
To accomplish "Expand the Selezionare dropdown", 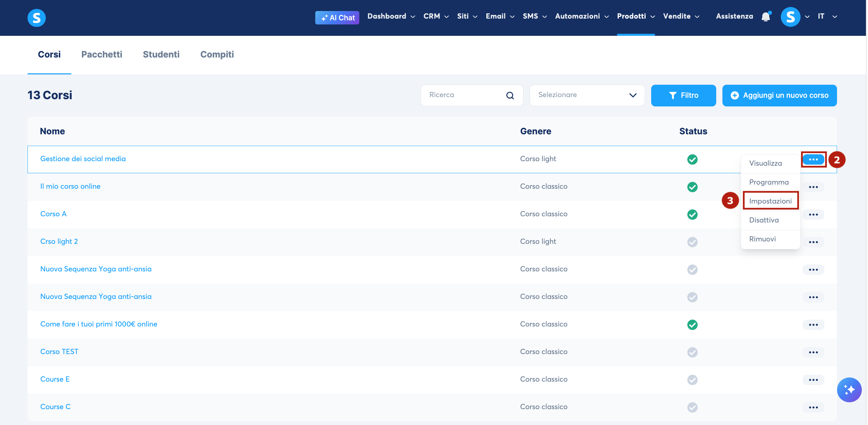I will (587, 95).
